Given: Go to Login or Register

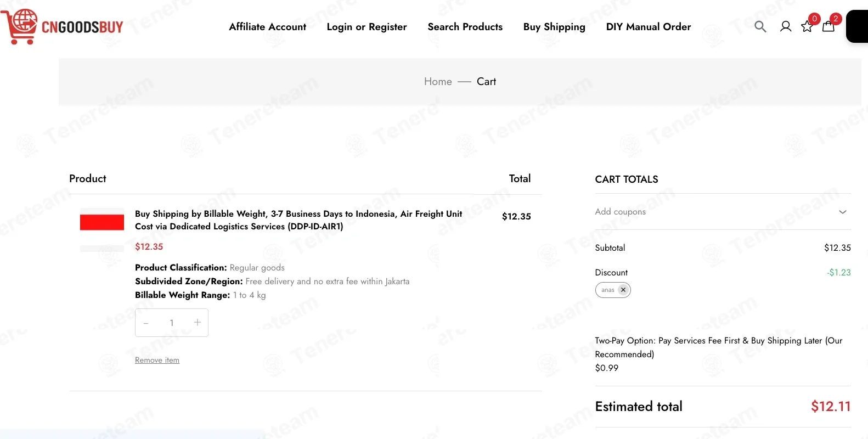Looking at the screenshot, I should 367,27.
